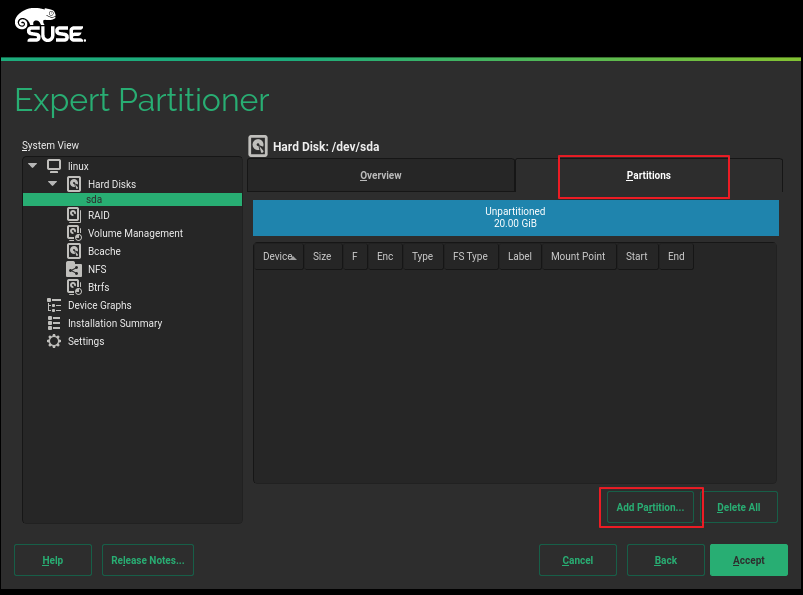
Task: Click the Hard Disks disk icon
Action: click(74, 184)
